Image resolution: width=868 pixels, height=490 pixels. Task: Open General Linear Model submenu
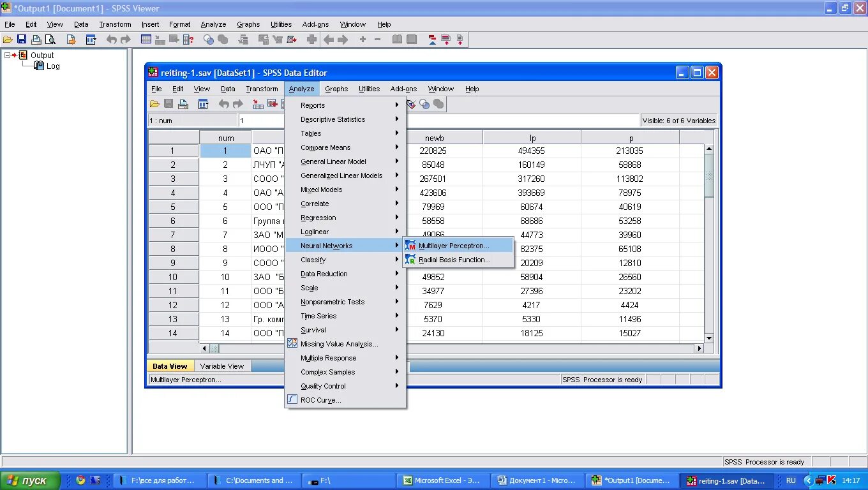click(345, 161)
